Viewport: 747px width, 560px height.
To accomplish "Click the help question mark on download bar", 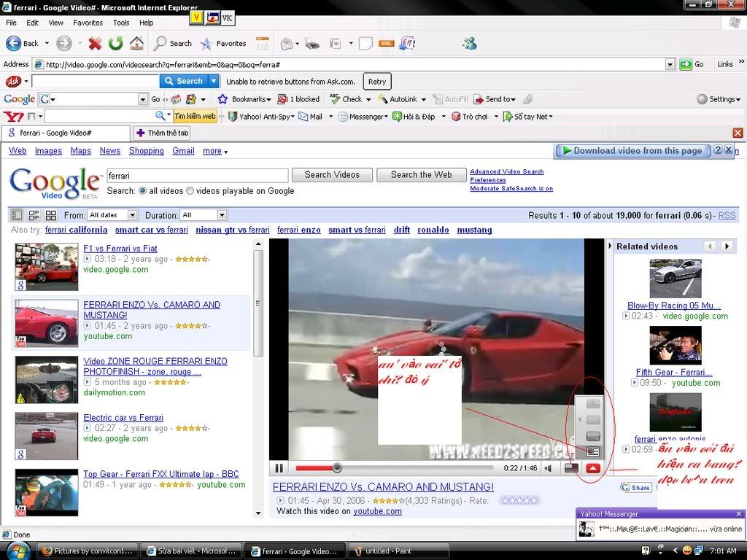I will click(718, 150).
